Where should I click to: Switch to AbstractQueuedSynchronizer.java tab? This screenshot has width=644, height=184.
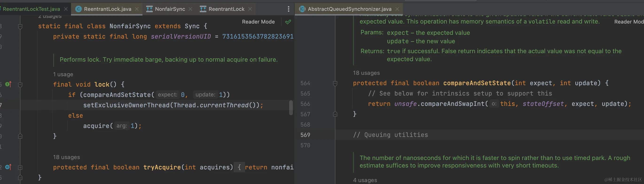click(349, 9)
